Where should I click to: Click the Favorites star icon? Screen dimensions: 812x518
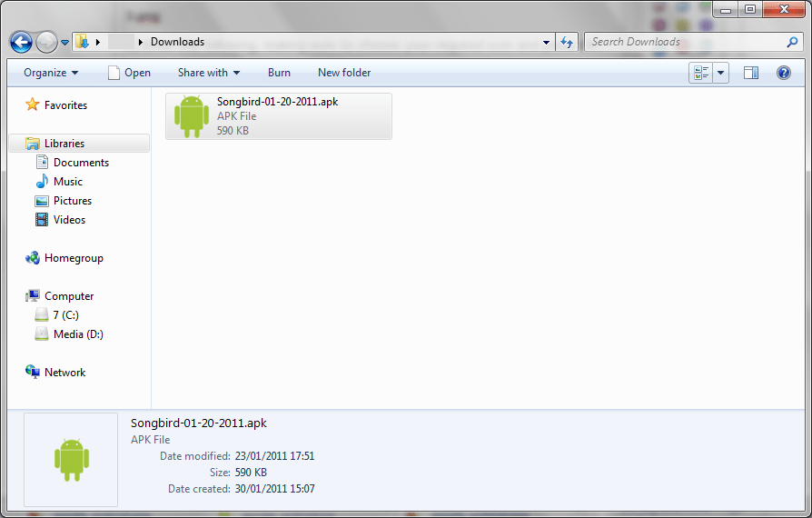tap(33, 105)
